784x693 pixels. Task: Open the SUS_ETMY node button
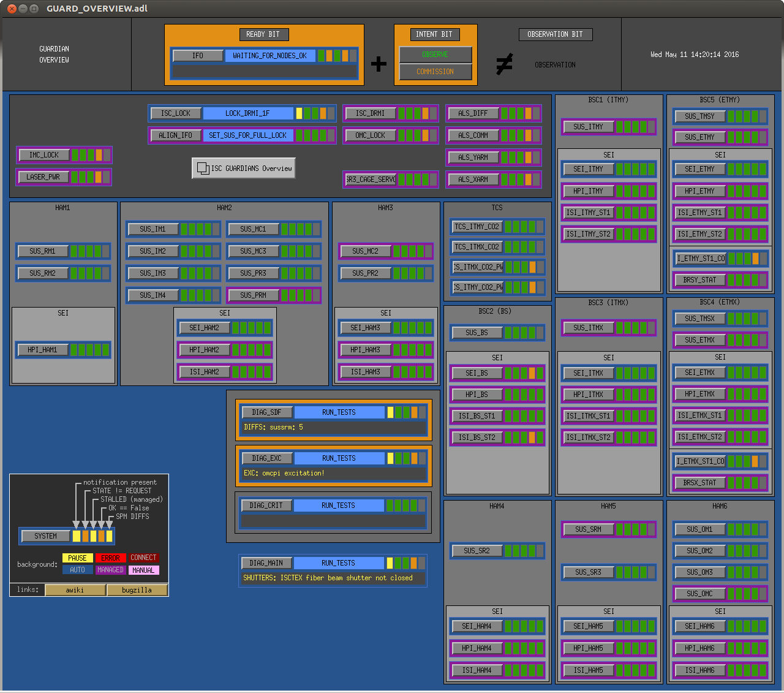pyautogui.click(x=700, y=137)
